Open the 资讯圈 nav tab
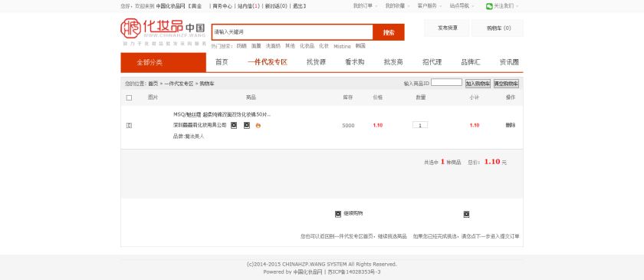 click(x=509, y=62)
